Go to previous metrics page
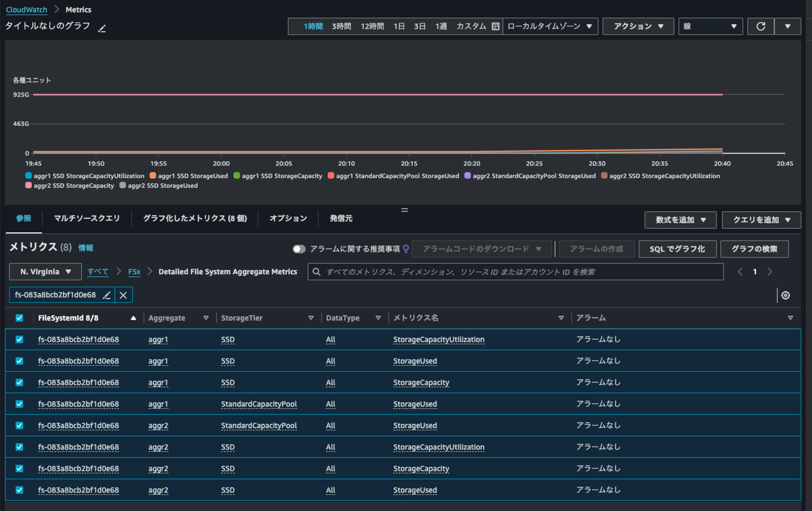Image resolution: width=812 pixels, height=511 pixels. point(740,272)
